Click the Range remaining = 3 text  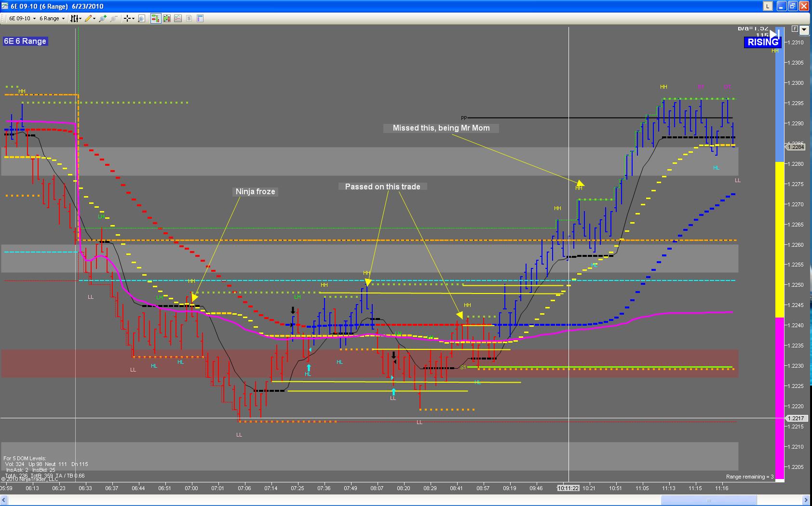click(x=750, y=477)
